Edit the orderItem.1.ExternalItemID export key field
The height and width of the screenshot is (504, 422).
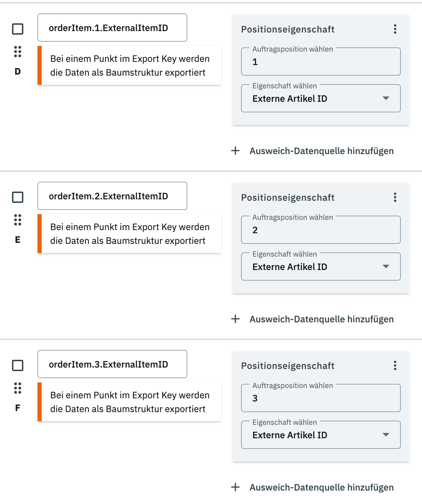tap(112, 28)
